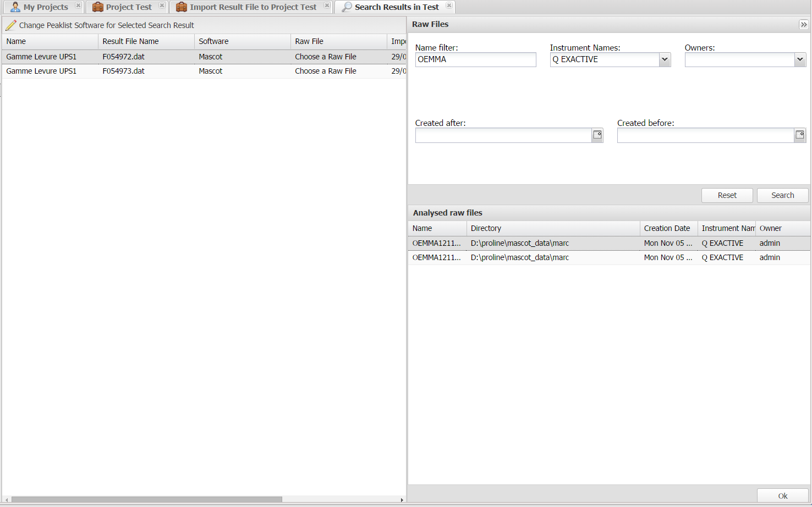The width and height of the screenshot is (812, 507).
Task: Close the Project Test tab
Action: 162,5
